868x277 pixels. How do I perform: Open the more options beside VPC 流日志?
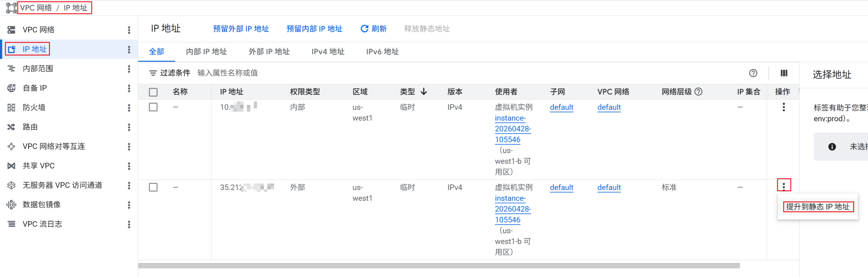pos(129,224)
